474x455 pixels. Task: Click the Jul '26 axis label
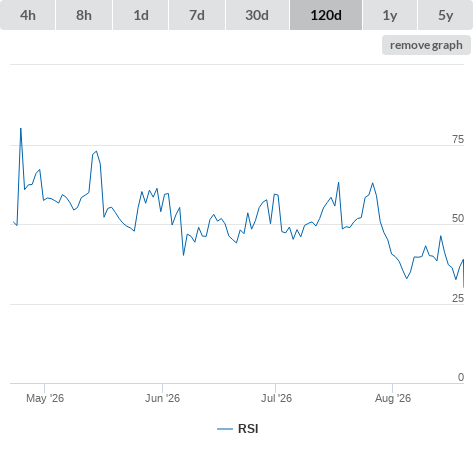tap(276, 398)
